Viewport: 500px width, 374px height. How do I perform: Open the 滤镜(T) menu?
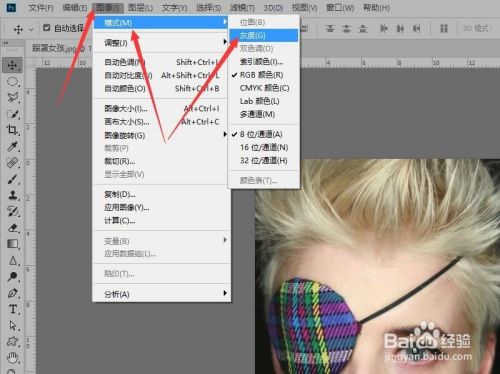242,7
